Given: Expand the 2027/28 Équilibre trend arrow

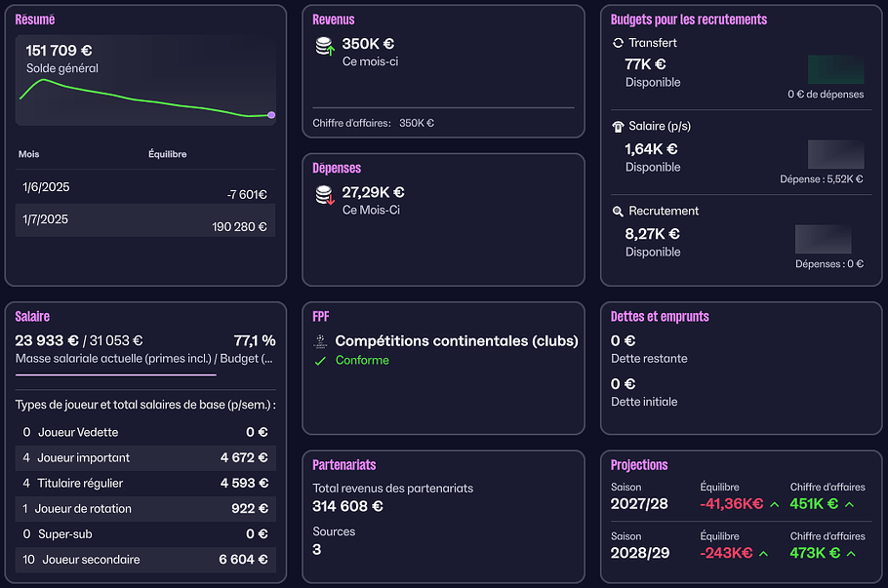Looking at the screenshot, I should click(x=774, y=505).
